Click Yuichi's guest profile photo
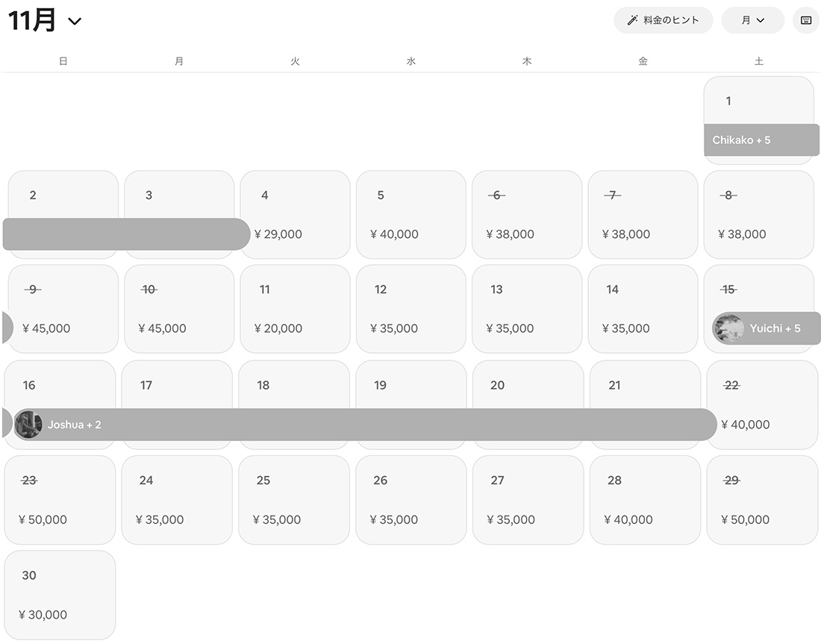 [x=728, y=328]
